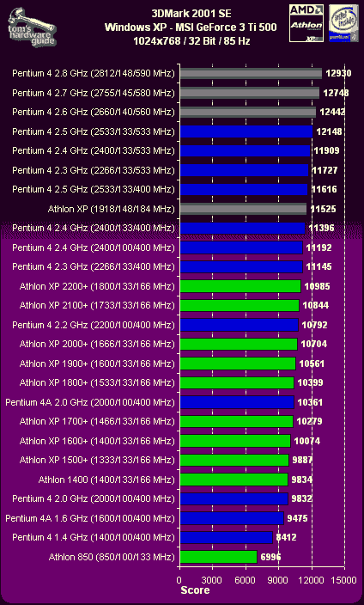Select the Athlon XP 1500+ label
Viewport: 364px width, 605px height.
tap(97, 461)
